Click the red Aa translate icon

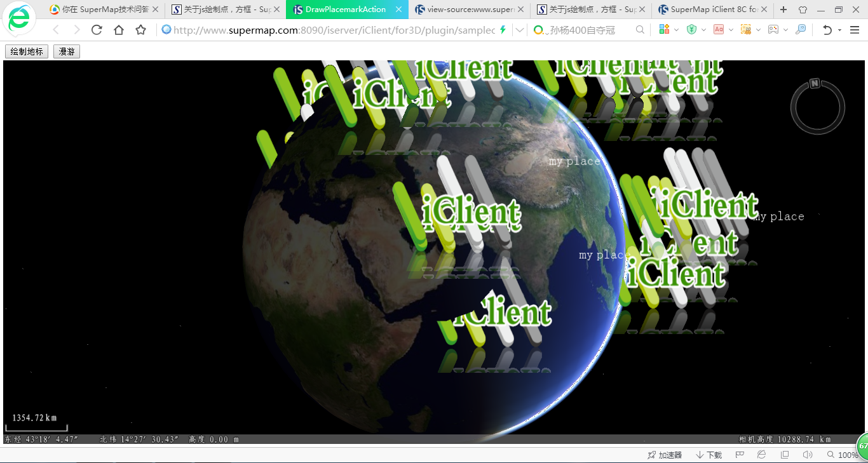719,30
